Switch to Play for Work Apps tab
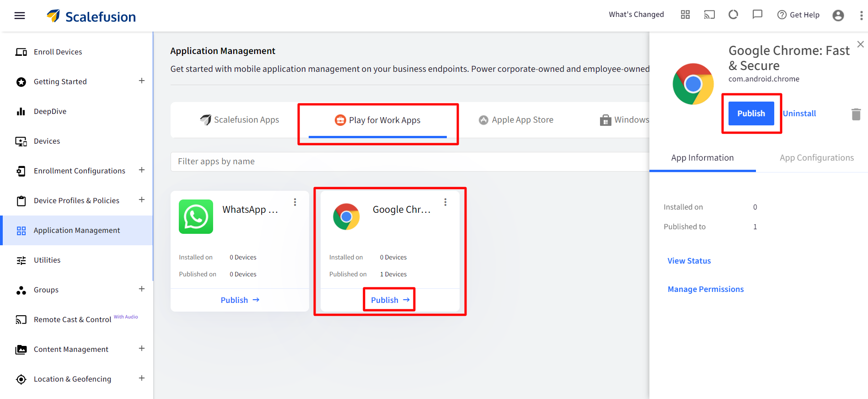The width and height of the screenshot is (868, 399). pos(378,120)
